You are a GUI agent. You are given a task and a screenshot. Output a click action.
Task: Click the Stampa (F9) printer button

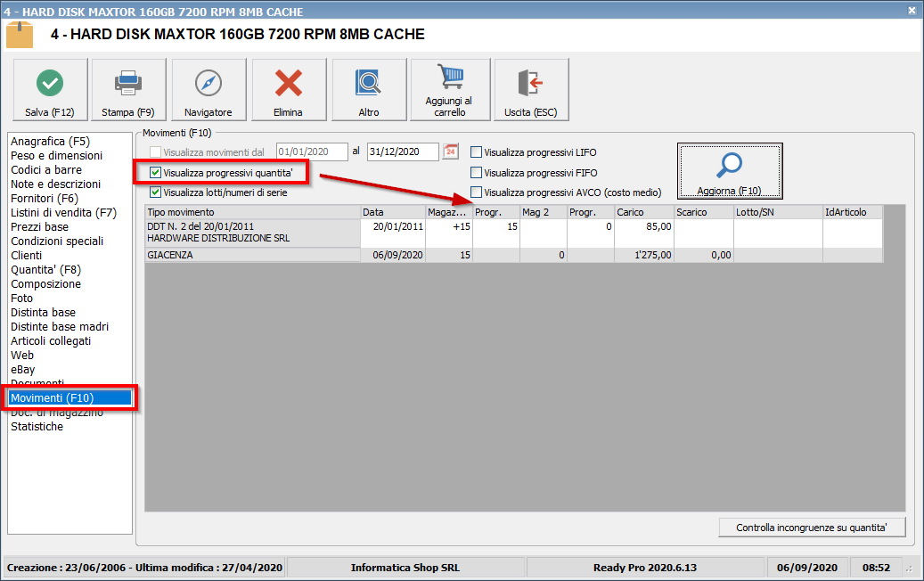128,90
